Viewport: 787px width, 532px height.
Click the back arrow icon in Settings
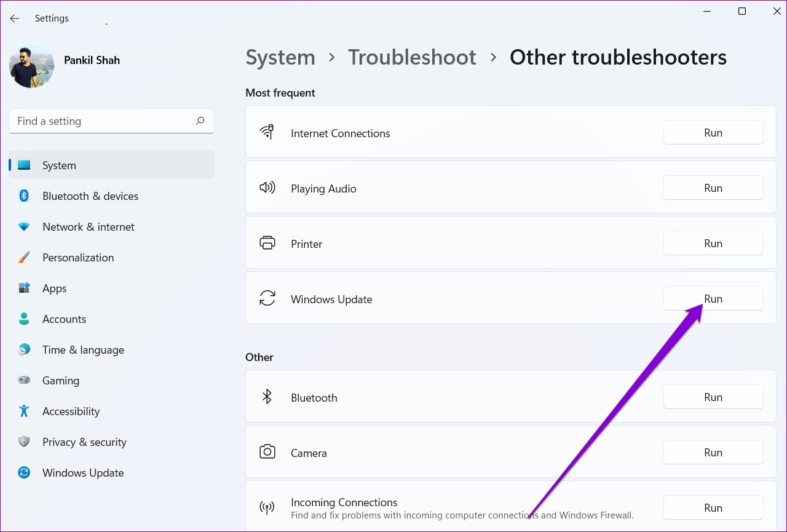(x=15, y=18)
